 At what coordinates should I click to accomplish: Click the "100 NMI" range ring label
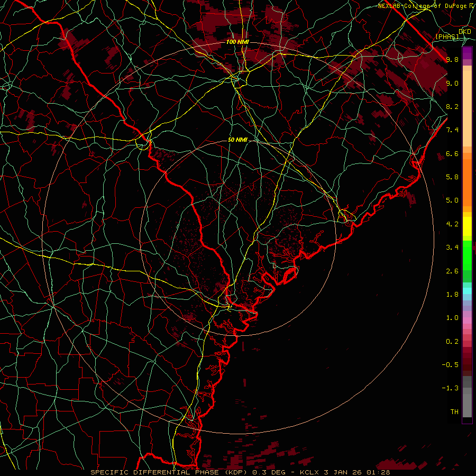coord(237,42)
